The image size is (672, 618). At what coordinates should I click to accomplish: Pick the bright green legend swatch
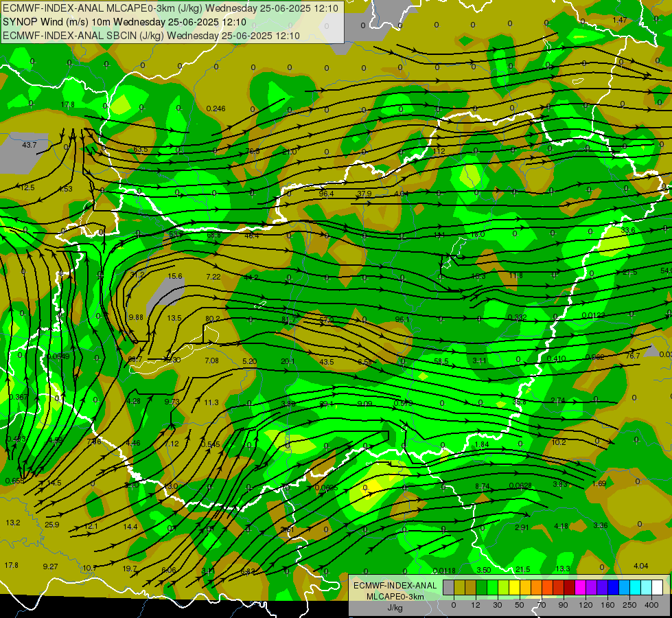493,588
